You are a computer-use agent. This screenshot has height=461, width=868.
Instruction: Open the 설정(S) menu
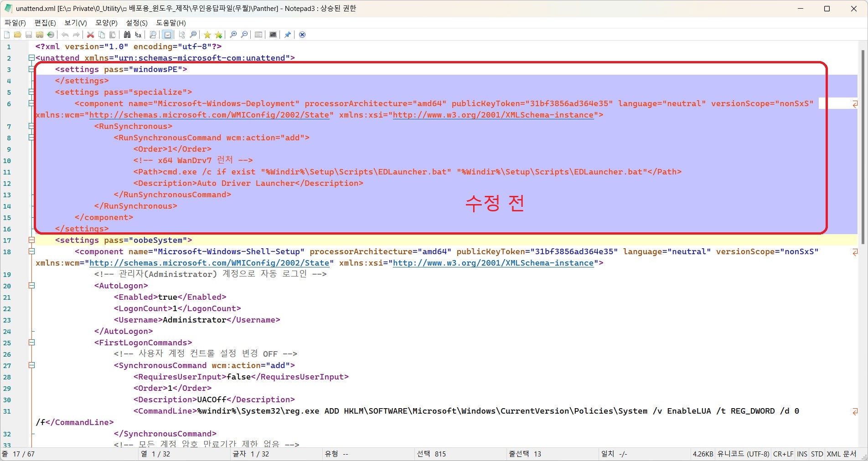(137, 23)
